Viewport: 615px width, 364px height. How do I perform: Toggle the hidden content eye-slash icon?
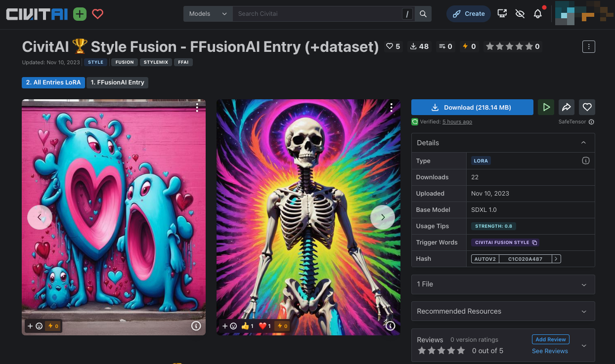[x=520, y=14]
